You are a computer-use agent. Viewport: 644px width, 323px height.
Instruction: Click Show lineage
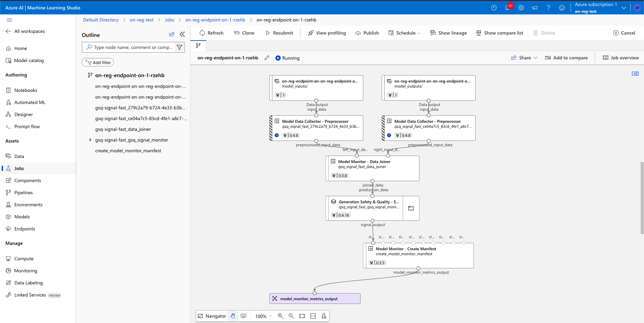coord(448,33)
